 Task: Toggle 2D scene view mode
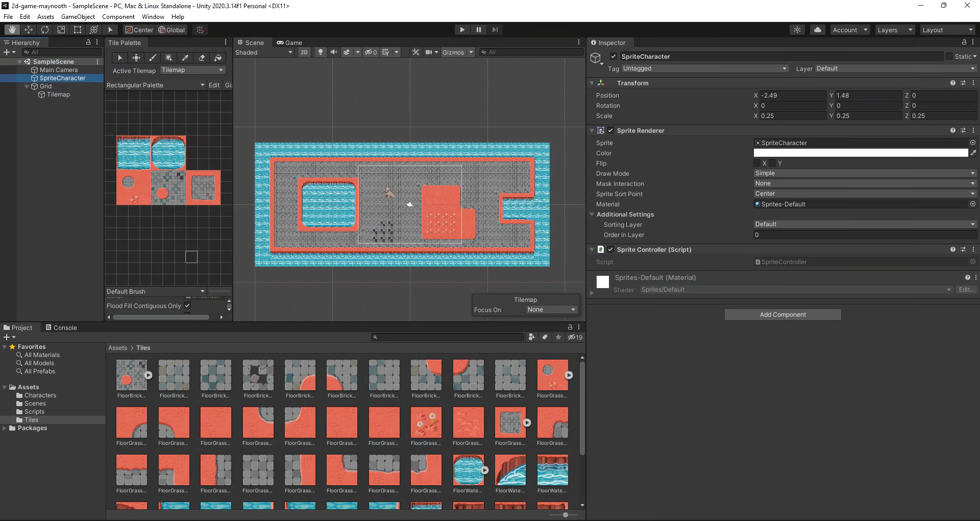(x=304, y=52)
